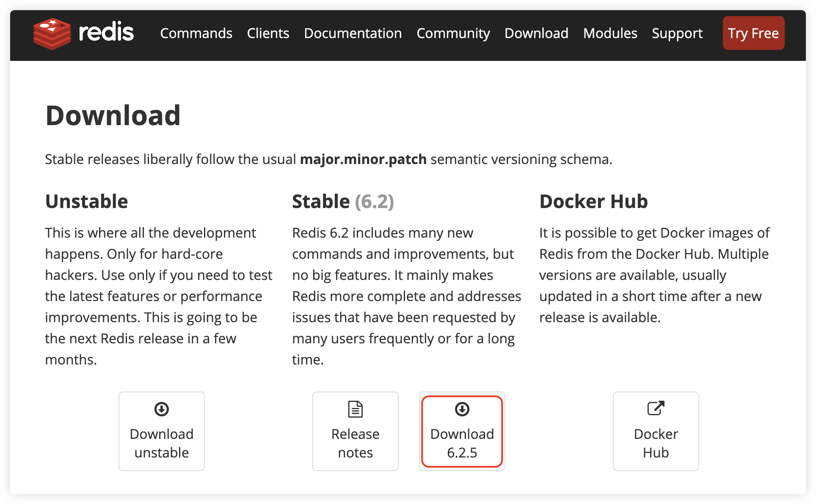Image resolution: width=816 pixels, height=504 pixels.
Task: Click the paragraph starting 'This is where all the development'
Action: pos(159,296)
